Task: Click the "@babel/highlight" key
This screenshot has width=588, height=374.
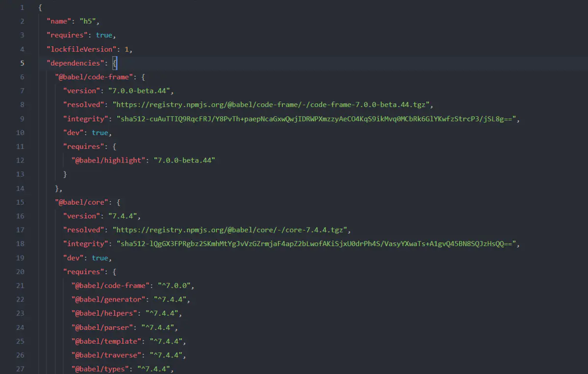Action: [x=108, y=161]
